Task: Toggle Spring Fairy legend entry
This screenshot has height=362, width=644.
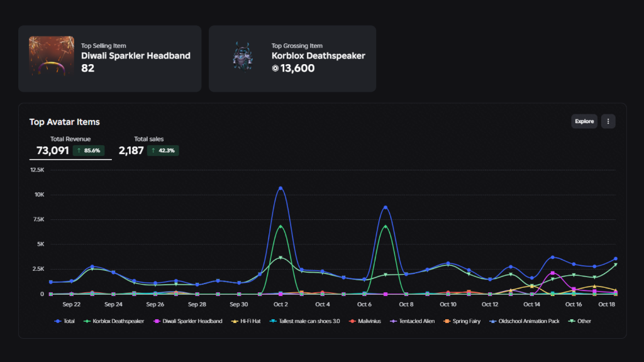Action: point(462,321)
